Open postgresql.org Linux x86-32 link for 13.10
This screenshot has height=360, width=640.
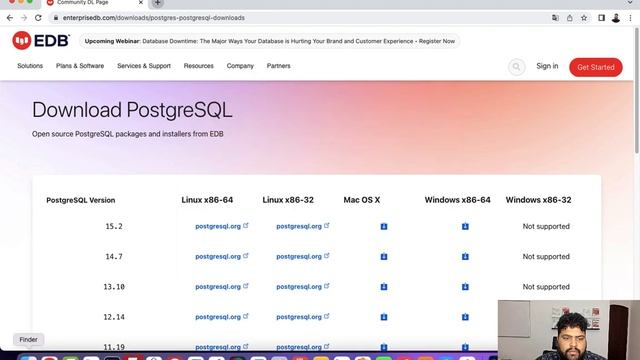point(303,287)
